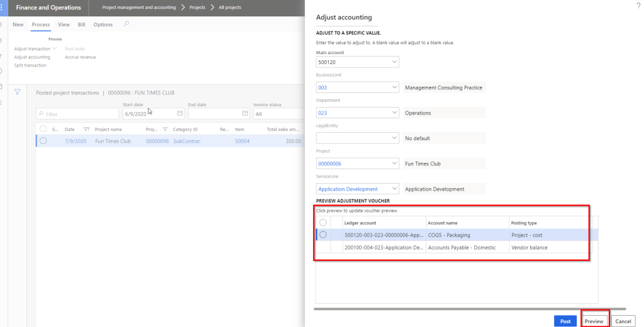Screen dimensions: 644x327
Task: Select the Fun Times Club row radio
Action: [x=43, y=141]
